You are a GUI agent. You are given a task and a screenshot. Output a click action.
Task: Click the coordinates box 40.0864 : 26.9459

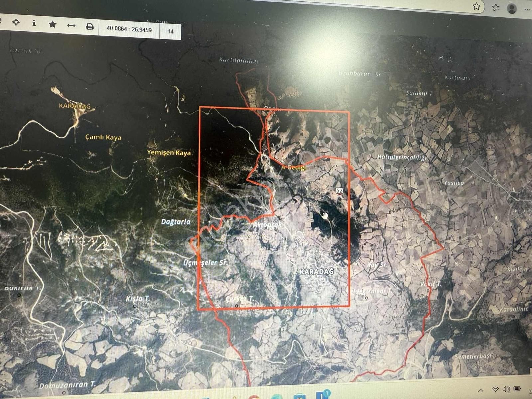(129, 29)
